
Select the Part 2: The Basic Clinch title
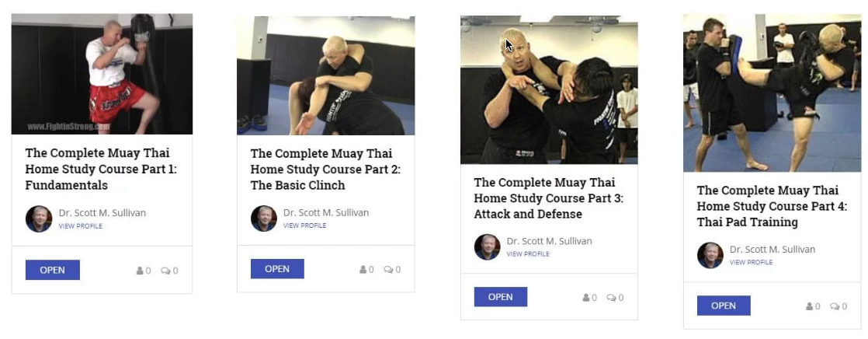coord(325,169)
